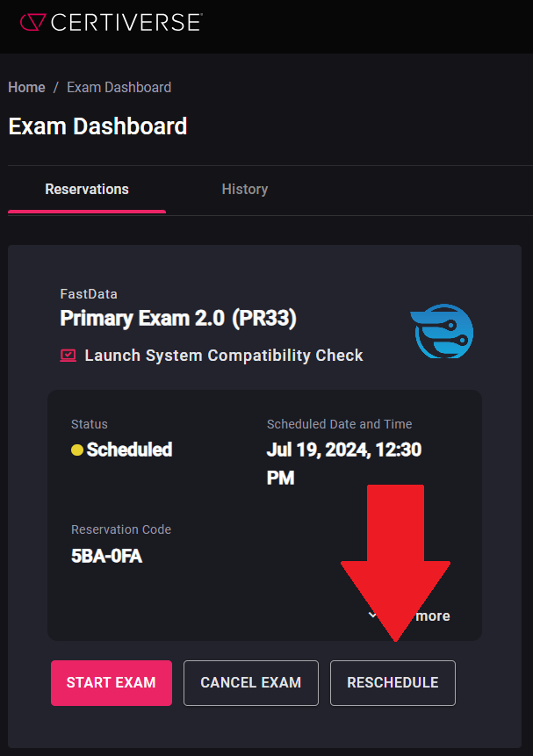This screenshot has width=533, height=756.
Task: Click the CERTIVERSE wordmark in the header
Action: 126,23
